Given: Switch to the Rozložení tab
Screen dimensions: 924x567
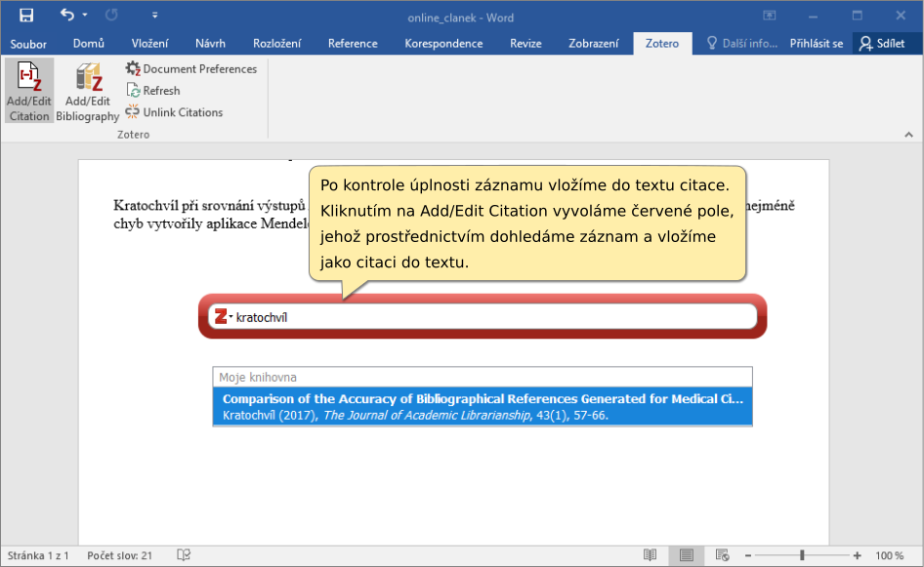Looking at the screenshot, I should (277, 44).
